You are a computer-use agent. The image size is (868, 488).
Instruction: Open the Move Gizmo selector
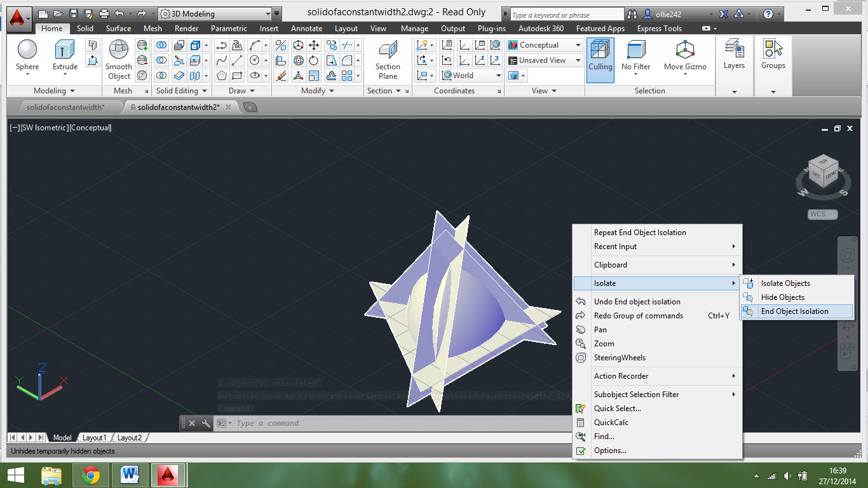point(685,56)
